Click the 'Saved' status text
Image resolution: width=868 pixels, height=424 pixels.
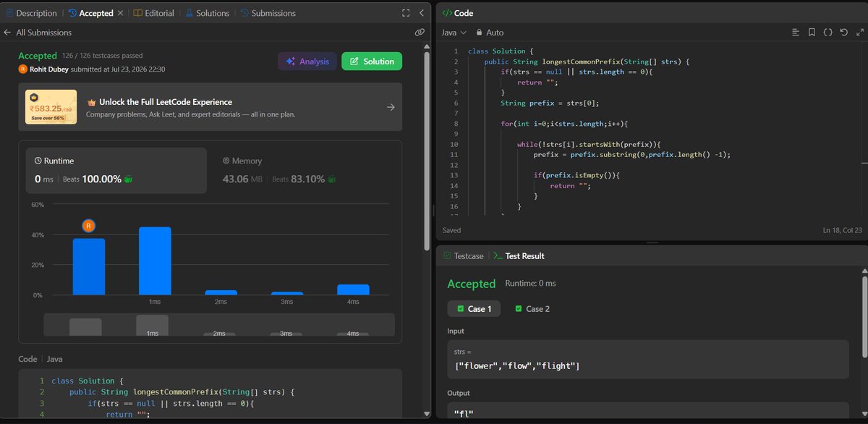point(453,230)
